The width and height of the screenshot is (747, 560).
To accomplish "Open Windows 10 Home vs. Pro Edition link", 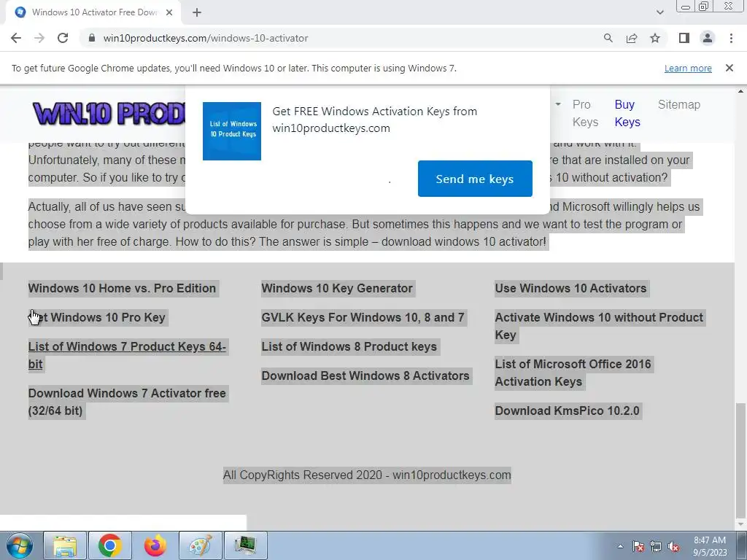I will [122, 288].
